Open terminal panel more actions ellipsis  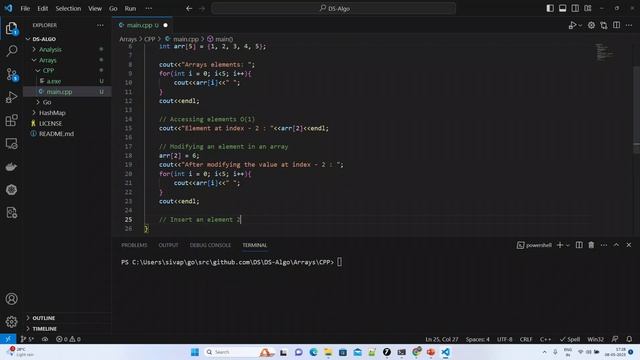click(x=604, y=245)
